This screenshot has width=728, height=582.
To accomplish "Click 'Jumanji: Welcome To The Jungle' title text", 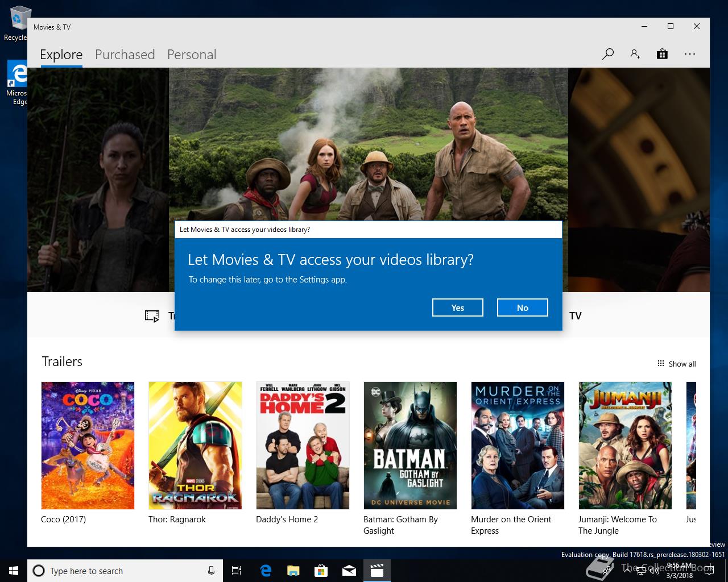I will (x=617, y=525).
